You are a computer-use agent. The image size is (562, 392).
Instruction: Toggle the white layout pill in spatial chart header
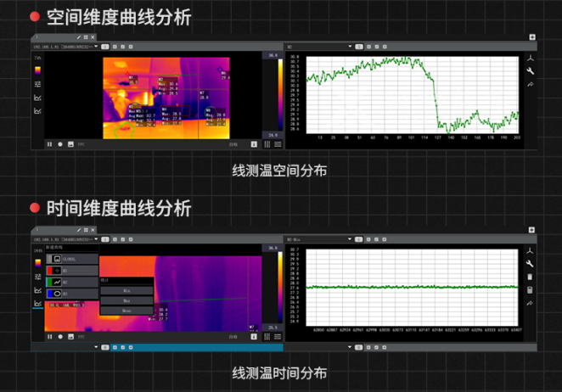[x=359, y=47]
